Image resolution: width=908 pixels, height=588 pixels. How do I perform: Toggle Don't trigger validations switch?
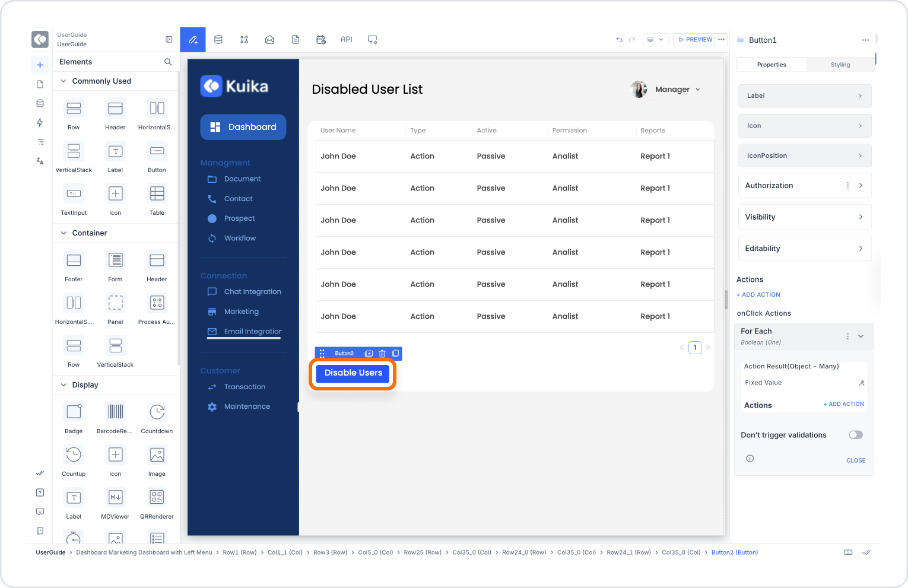pos(856,435)
